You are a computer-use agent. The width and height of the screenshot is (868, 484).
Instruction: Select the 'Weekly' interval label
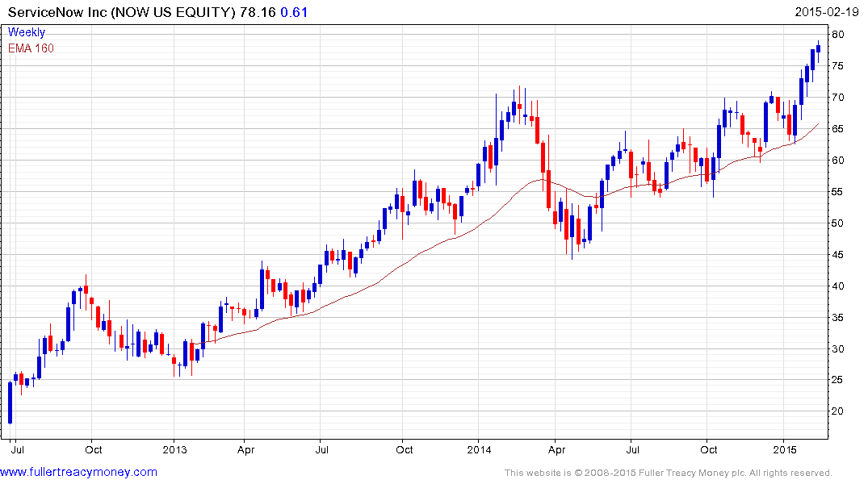click(27, 32)
